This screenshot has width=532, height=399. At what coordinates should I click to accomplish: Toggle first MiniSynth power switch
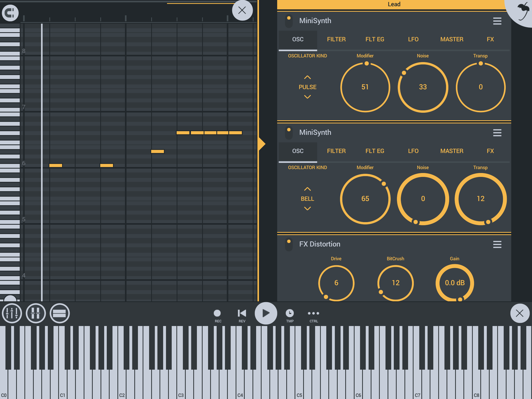pyautogui.click(x=289, y=21)
